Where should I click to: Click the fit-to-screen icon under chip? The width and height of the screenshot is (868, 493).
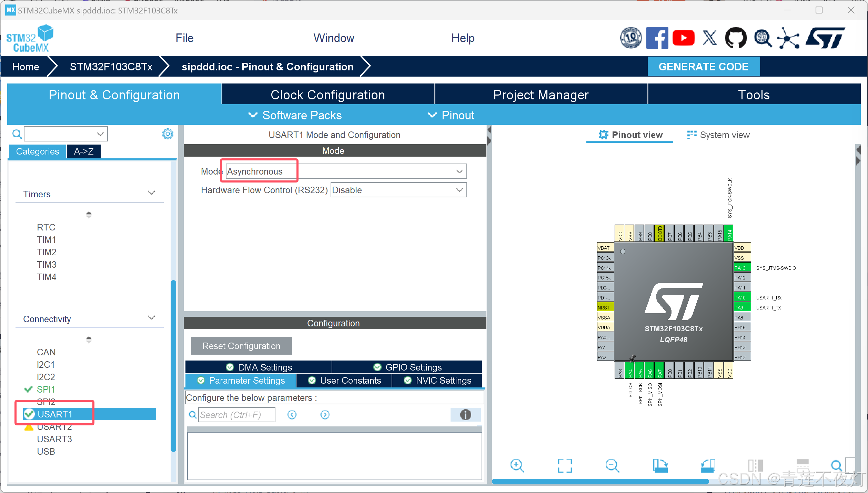click(565, 465)
